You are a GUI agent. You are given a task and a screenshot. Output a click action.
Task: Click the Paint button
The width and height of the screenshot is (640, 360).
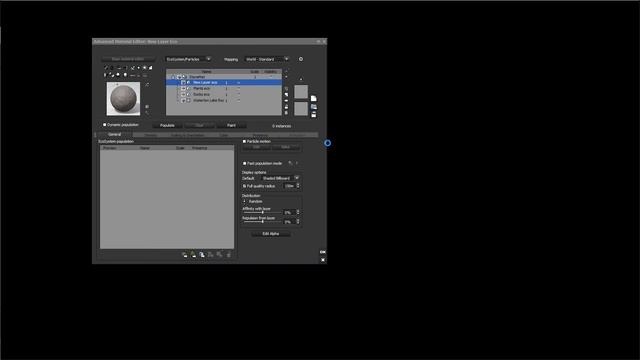tap(231, 126)
